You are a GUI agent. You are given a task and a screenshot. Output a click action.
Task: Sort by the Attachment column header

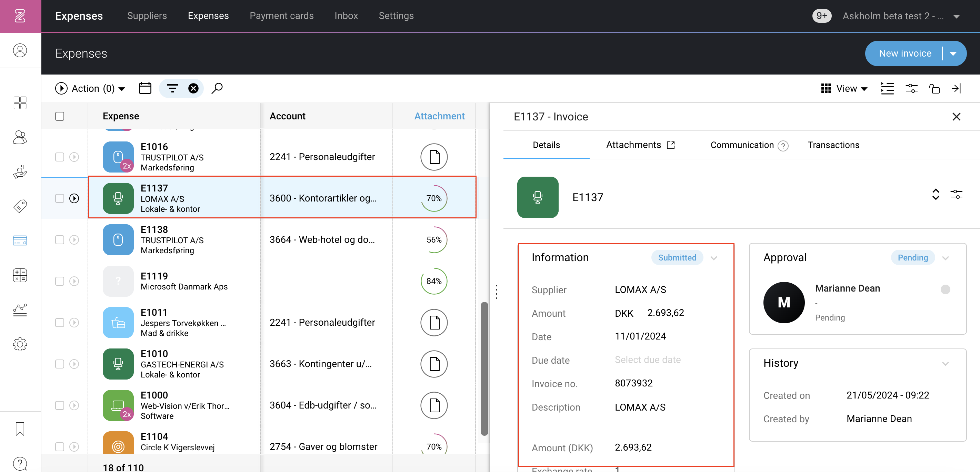click(x=439, y=116)
